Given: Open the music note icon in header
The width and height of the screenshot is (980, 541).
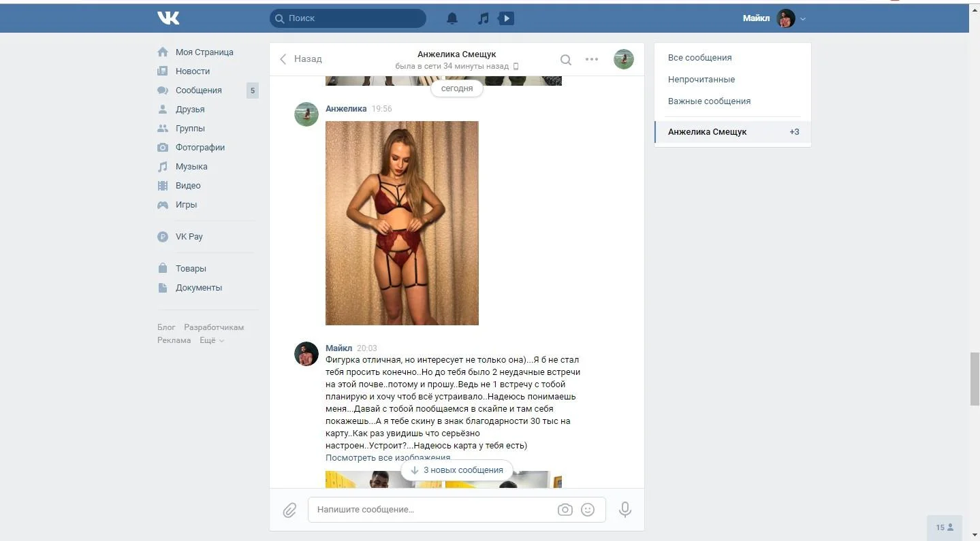Looking at the screenshot, I should point(483,18).
